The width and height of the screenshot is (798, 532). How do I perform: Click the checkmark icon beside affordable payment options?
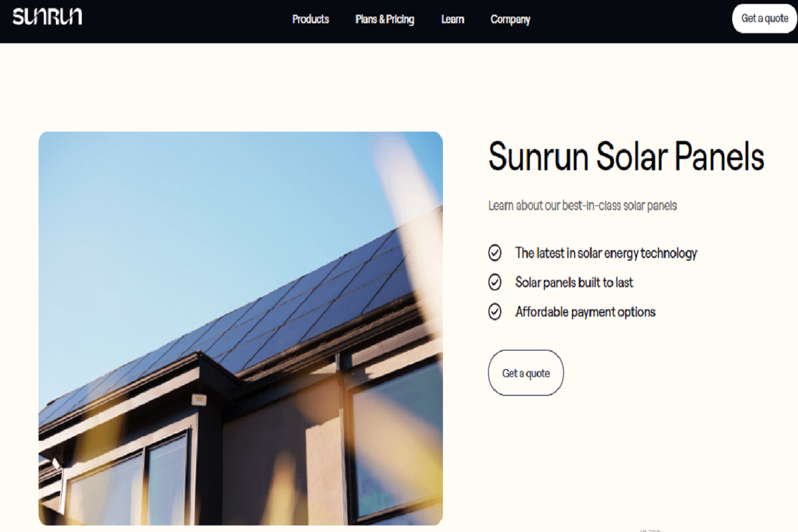point(495,311)
